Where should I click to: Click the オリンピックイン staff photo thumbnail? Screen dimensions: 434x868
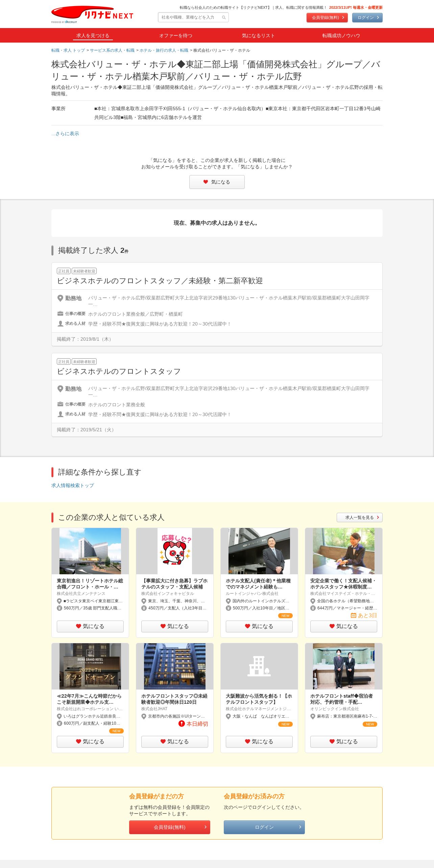[344, 666]
